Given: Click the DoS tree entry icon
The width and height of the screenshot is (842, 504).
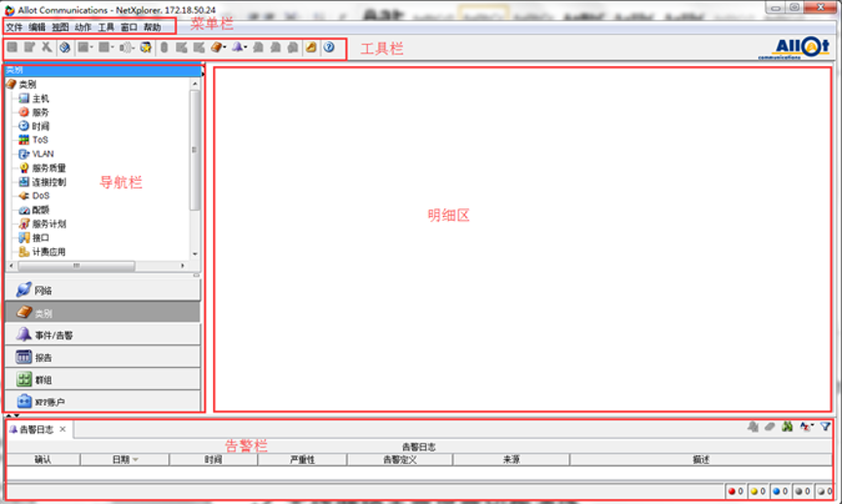Looking at the screenshot, I should click(x=23, y=196).
